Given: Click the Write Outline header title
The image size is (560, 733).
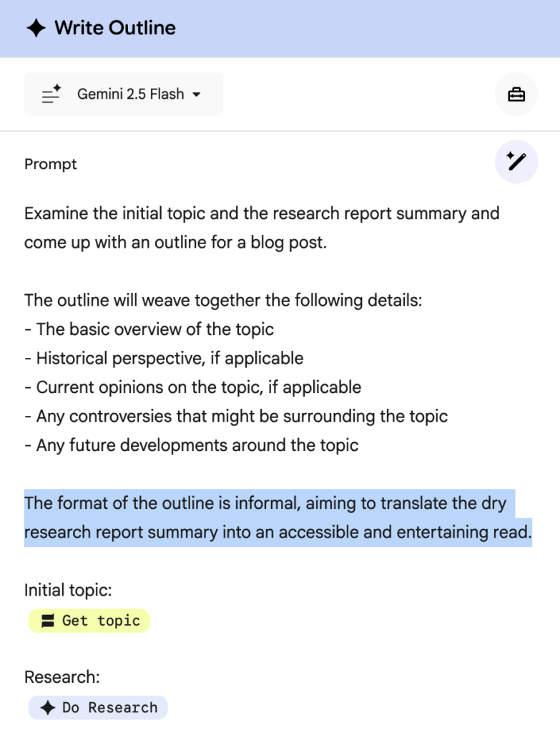Looking at the screenshot, I should pos(115,28).
